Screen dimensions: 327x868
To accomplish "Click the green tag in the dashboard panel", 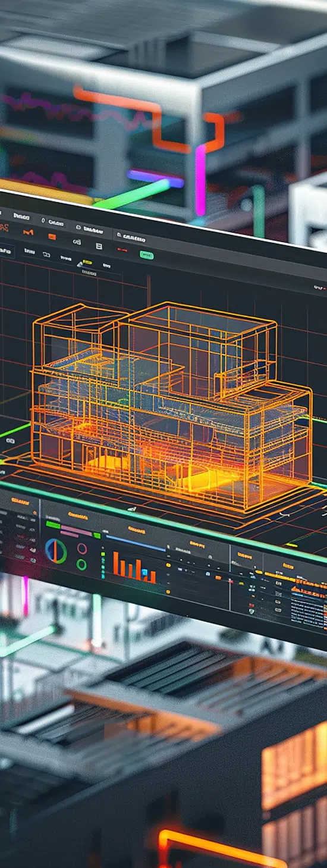I will [x=53, y=524].
